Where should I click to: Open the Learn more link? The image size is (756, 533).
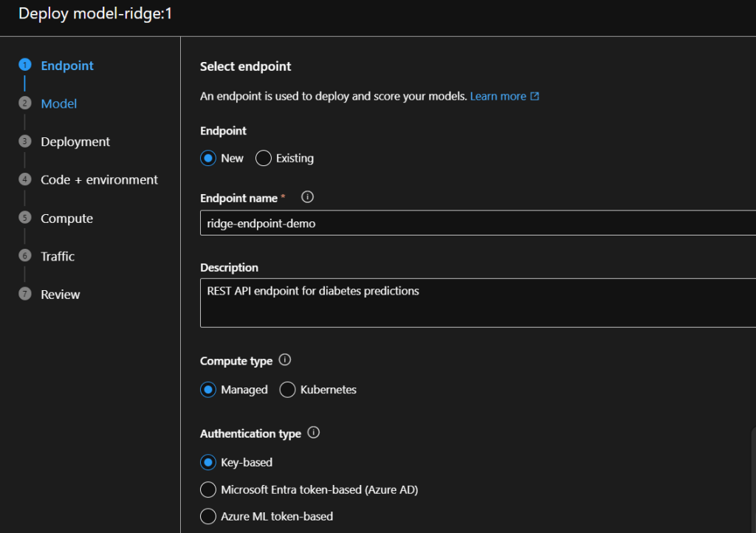coord(498,96)
